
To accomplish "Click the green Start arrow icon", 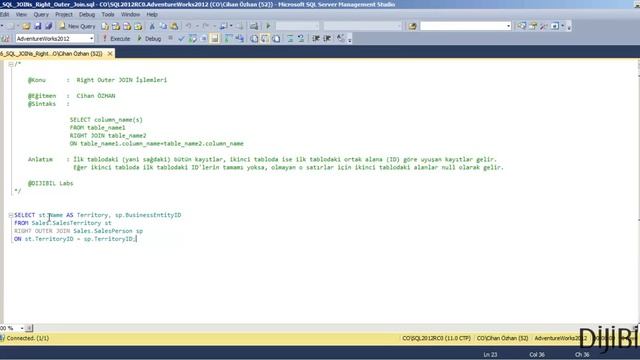I will tap(268, 26).
